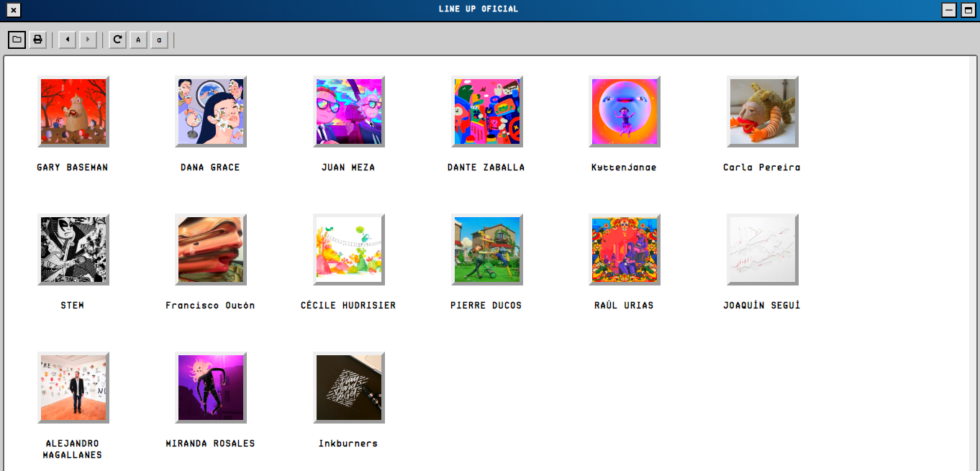Click the DANTE ZABALLA name label
980x471 pixels.
pyautogui.click(x=486, y=168)
